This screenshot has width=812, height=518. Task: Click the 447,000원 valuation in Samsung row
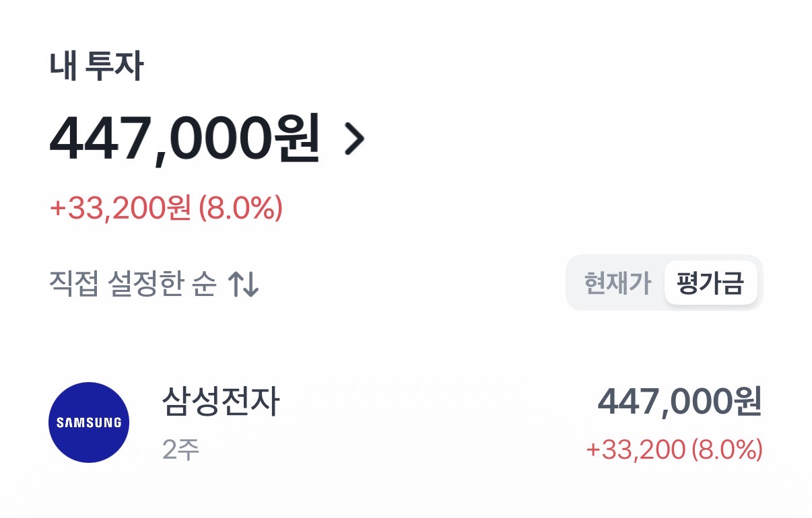[x=679, y=403]
